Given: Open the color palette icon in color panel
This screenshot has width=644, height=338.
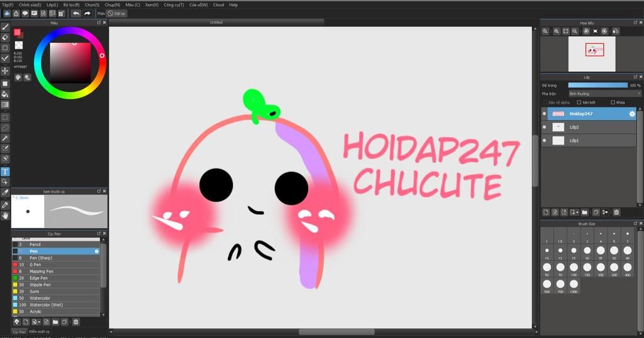Looking at the screenshot, I should click(x=18, y=77).
